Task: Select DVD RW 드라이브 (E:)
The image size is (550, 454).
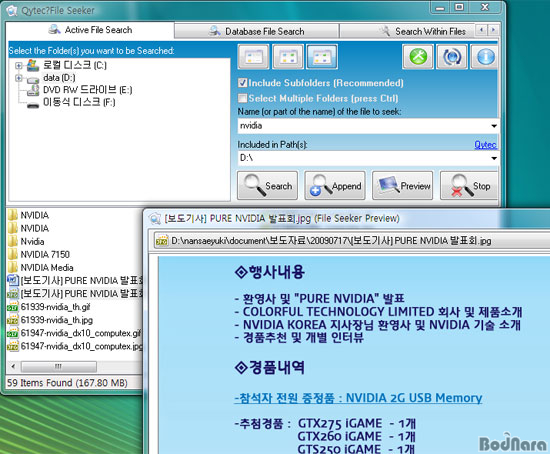Action: (87, 90)
